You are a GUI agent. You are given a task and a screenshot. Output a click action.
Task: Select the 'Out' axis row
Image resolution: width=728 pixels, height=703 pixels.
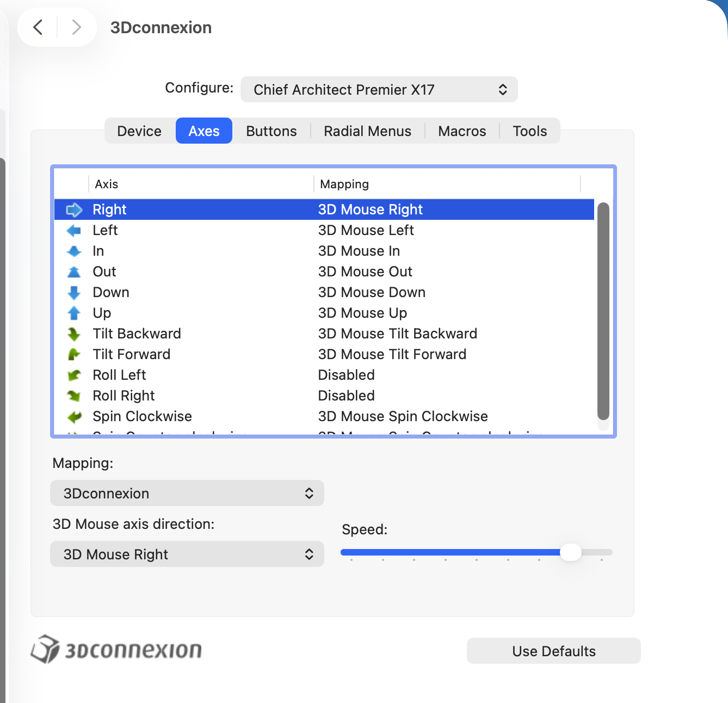coord(324,272)
